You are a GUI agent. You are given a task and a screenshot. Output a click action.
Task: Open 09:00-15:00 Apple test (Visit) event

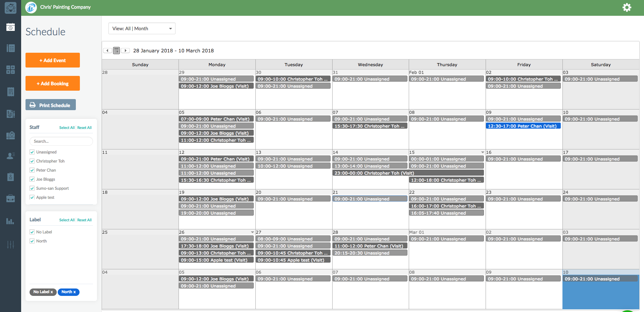[x=216, y=260]
